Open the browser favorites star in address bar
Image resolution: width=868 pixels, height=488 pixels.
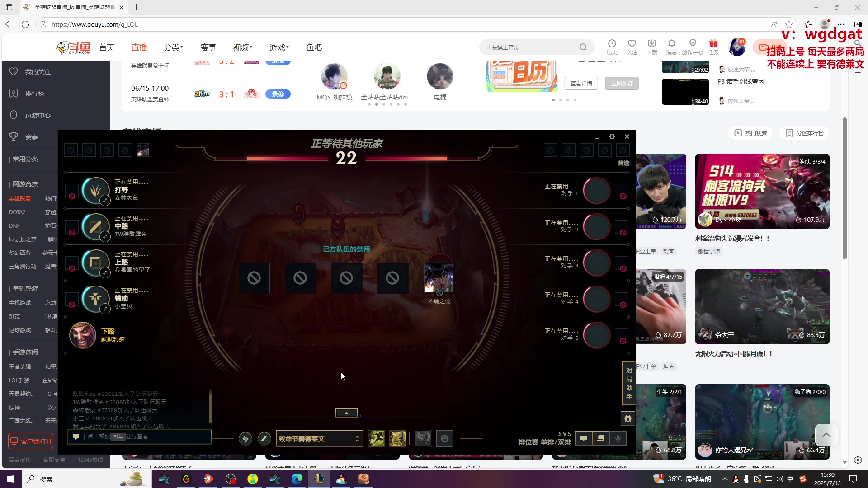789,24
